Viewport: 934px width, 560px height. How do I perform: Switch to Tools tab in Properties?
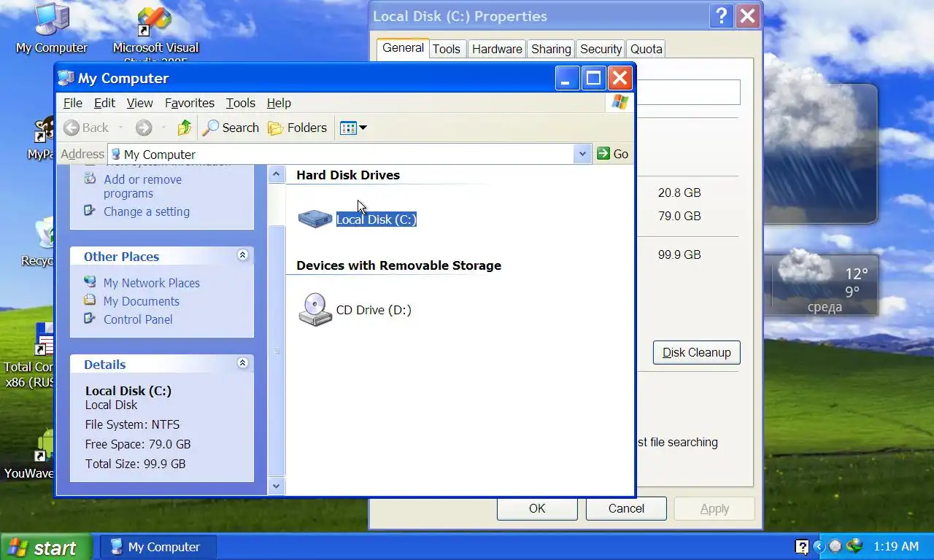[446, 49]
